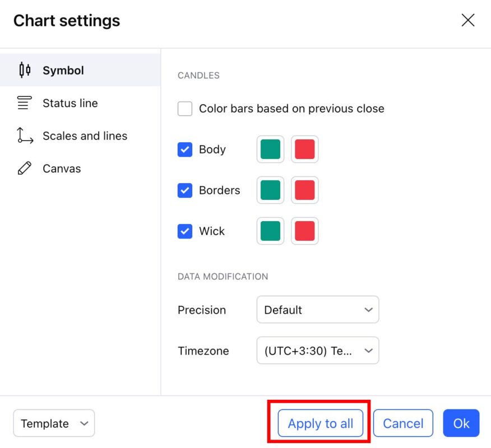Open the Template menu
The width and height of the screenshot is (491, 448).
54,423
